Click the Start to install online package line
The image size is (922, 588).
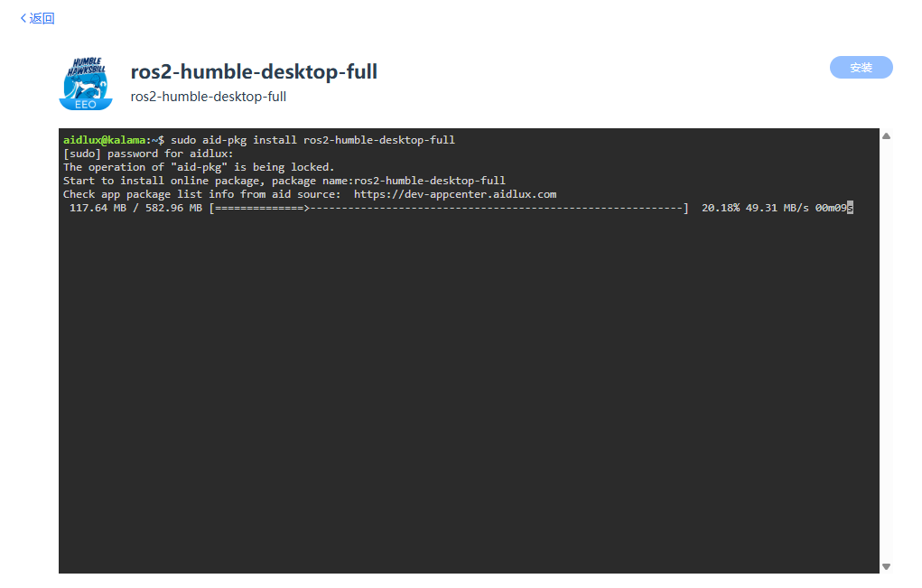(284, 181)
